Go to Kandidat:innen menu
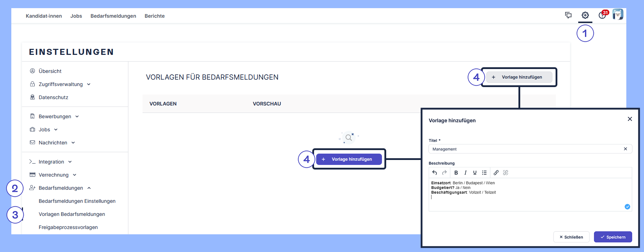The height and width of the screenshot is (252, 644). pos(44,16)
